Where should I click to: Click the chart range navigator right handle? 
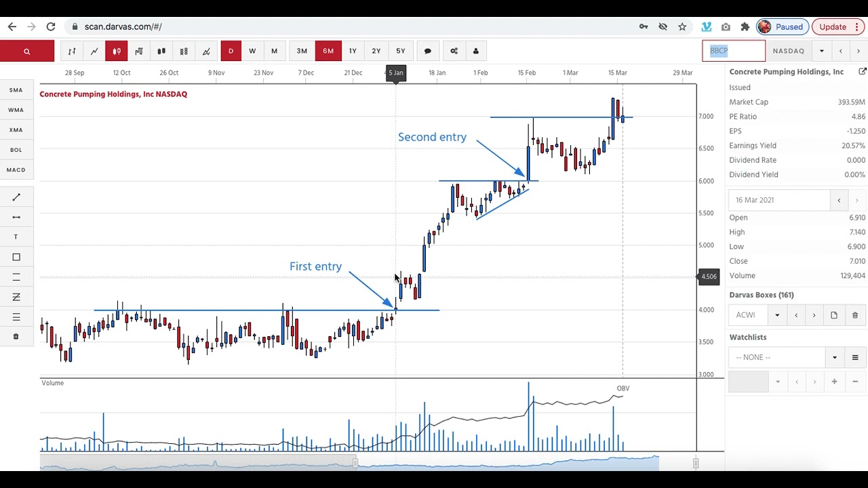pyautogui.click(x=696, y=463)
